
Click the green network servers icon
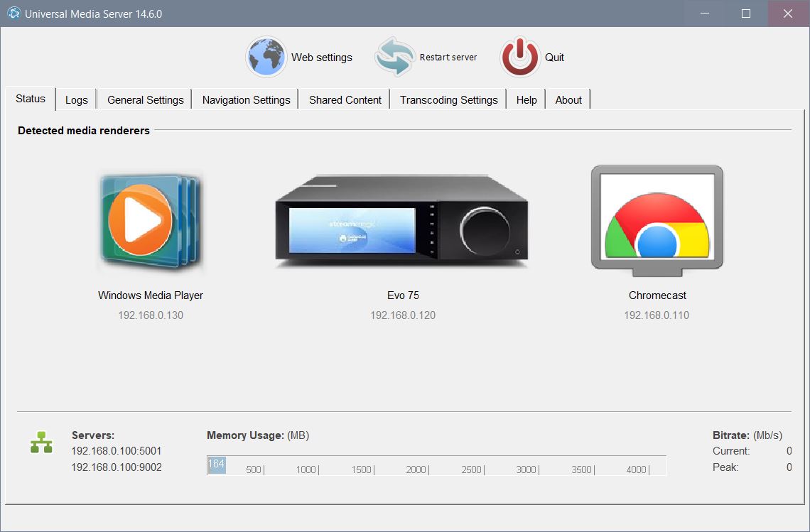[x=41, y=443]
